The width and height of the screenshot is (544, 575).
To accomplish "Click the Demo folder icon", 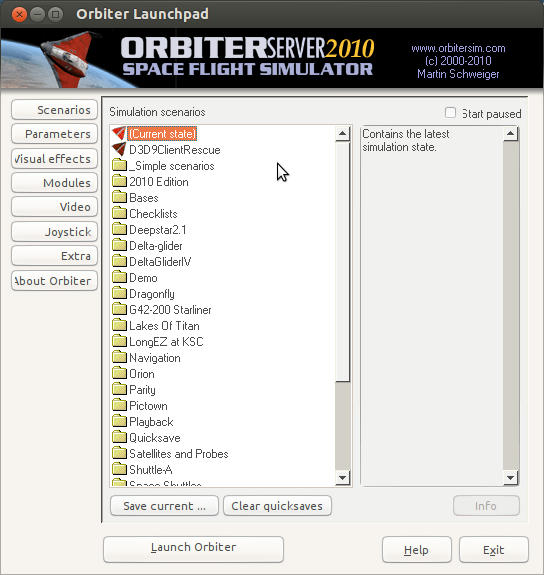I will point(119,278).
